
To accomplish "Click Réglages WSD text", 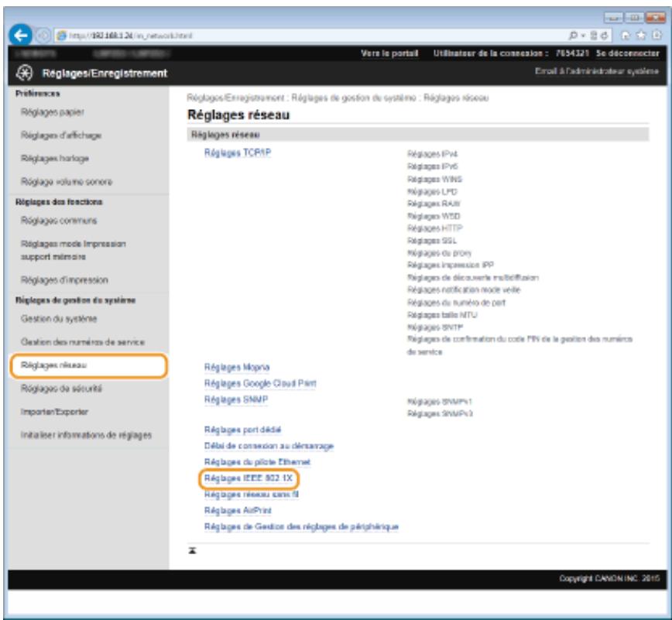I will point(434,216).
